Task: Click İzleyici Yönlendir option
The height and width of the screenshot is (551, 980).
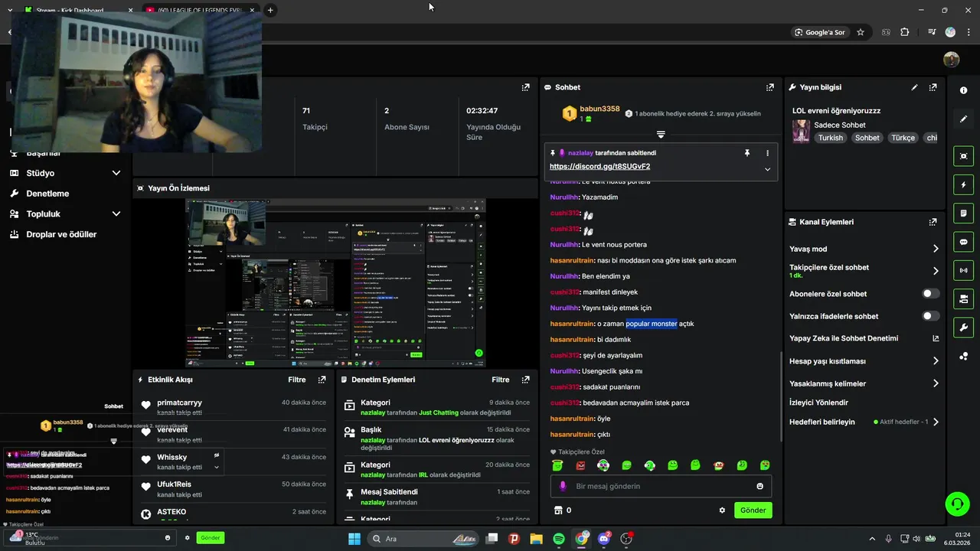Action: tap(818, 403)
